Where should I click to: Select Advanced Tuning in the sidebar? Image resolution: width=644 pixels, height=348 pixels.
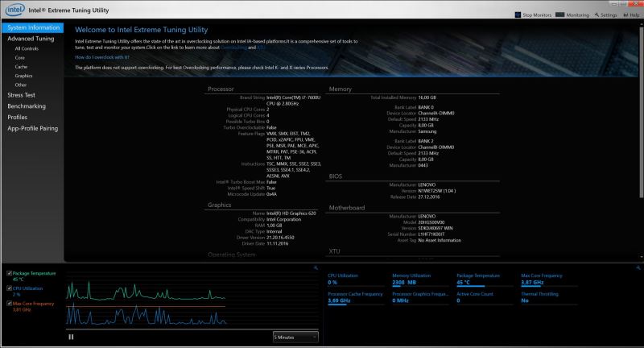[31, 38]
